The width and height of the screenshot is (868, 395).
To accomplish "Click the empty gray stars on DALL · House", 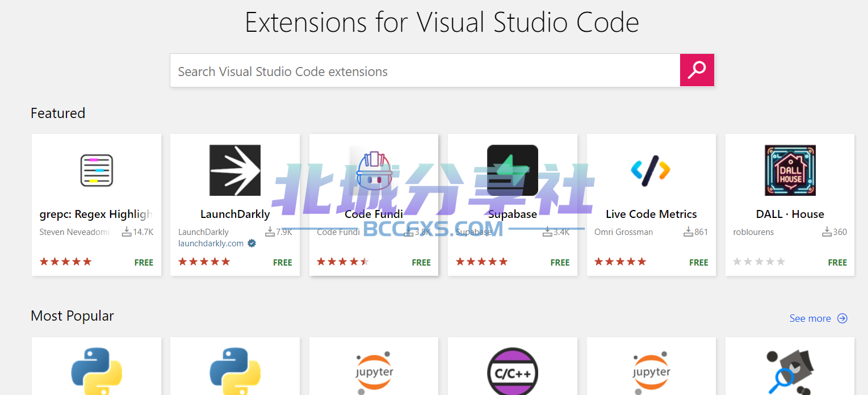I will click(759, 262).
